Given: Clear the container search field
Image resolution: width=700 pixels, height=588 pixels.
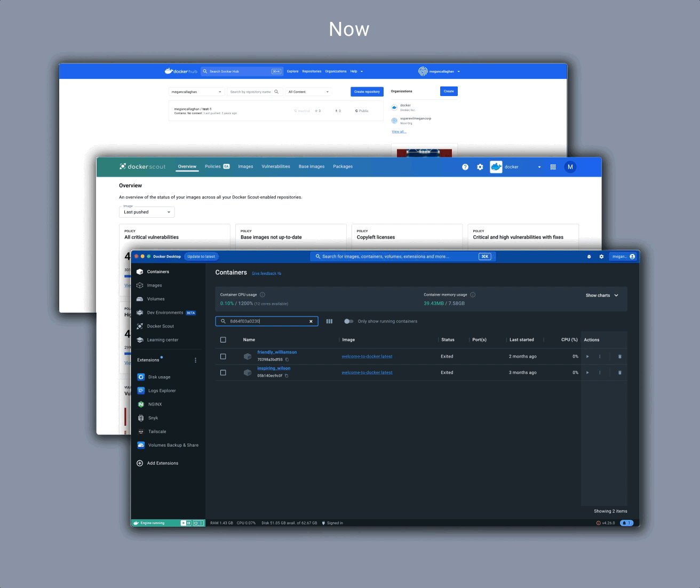Looking at the screenshot, I should 311,321.
